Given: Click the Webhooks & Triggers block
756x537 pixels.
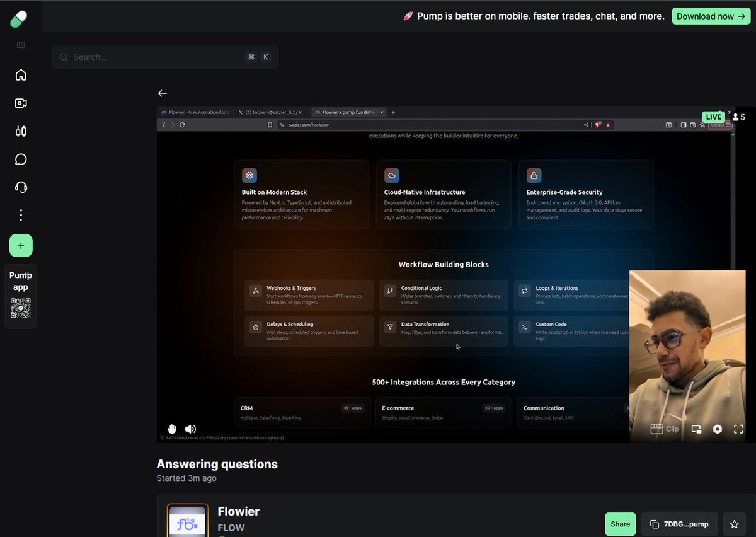Looking at the screenshot, I should pyautogui.click(x=309, y=295).
